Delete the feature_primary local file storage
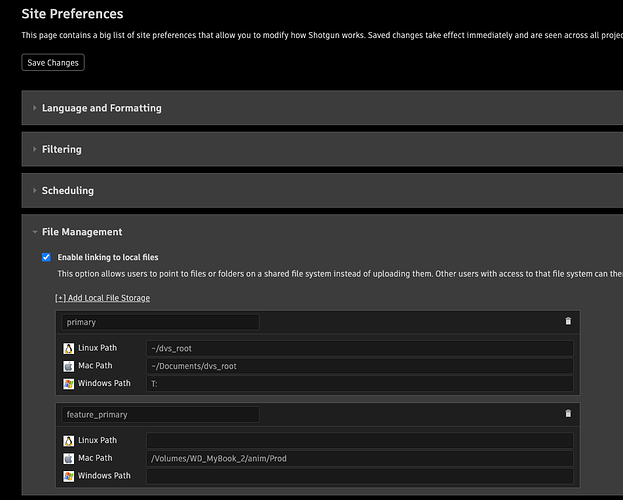 [x=568, y=413]
